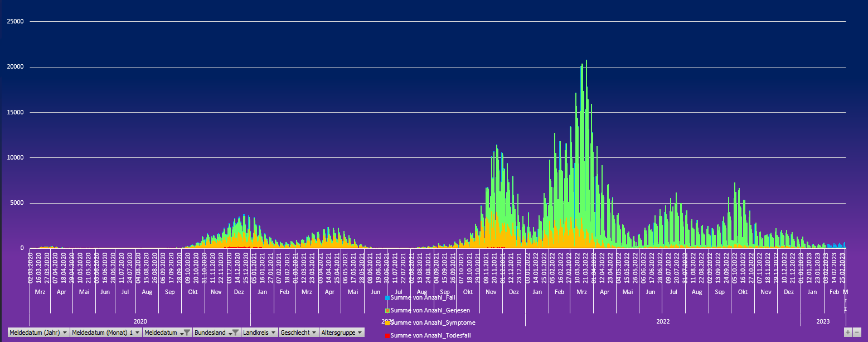Select the yellow Anzahl_Symptome legend marker
Viewport: 868px width, 342px height.
pos(387,323)
